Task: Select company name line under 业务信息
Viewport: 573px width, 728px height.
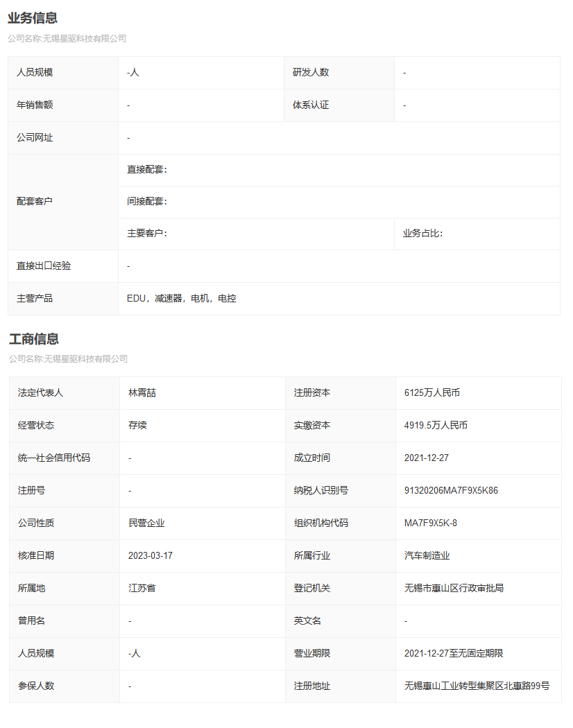Action: click(67, 39)
